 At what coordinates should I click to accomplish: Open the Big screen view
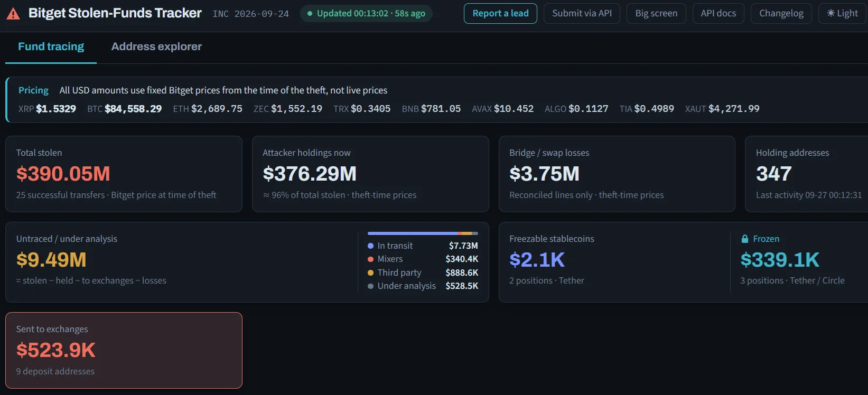pos(656,13)
